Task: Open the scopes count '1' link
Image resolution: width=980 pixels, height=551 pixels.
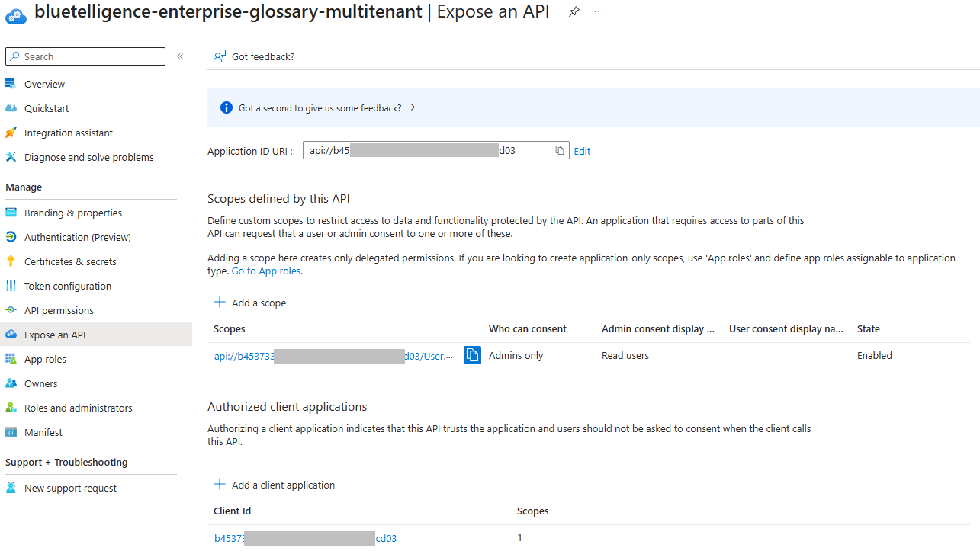Action: click(520, 538)
